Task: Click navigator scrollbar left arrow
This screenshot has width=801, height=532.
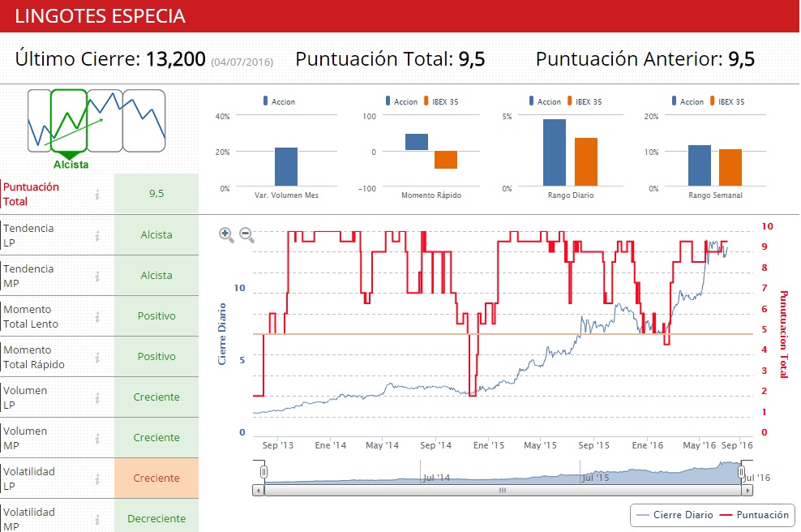Action: tap(259, 491)
